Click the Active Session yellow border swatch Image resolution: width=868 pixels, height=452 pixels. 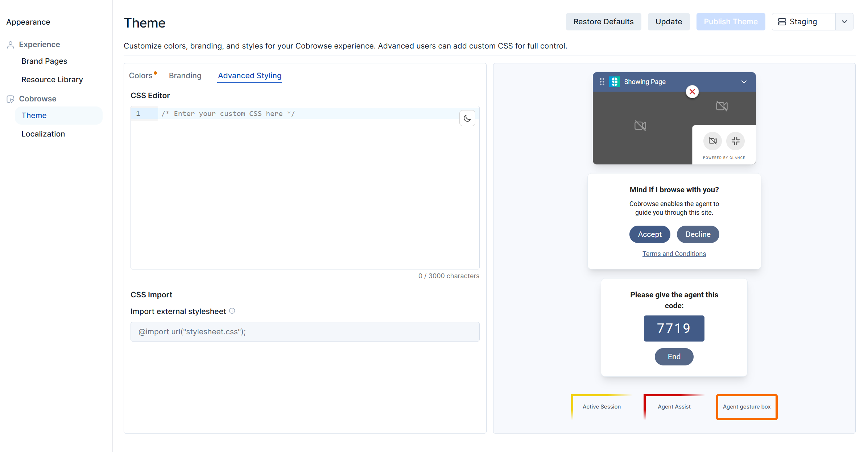602,407
